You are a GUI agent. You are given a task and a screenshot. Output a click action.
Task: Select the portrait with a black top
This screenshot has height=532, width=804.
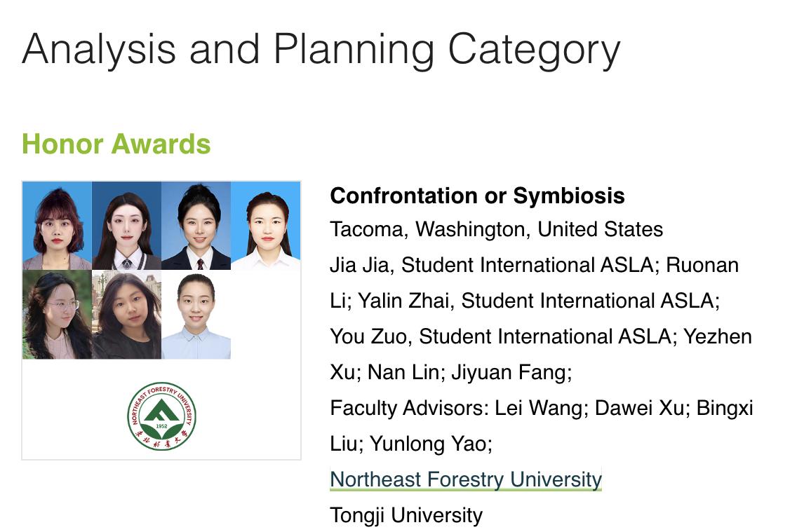(126, 315)
